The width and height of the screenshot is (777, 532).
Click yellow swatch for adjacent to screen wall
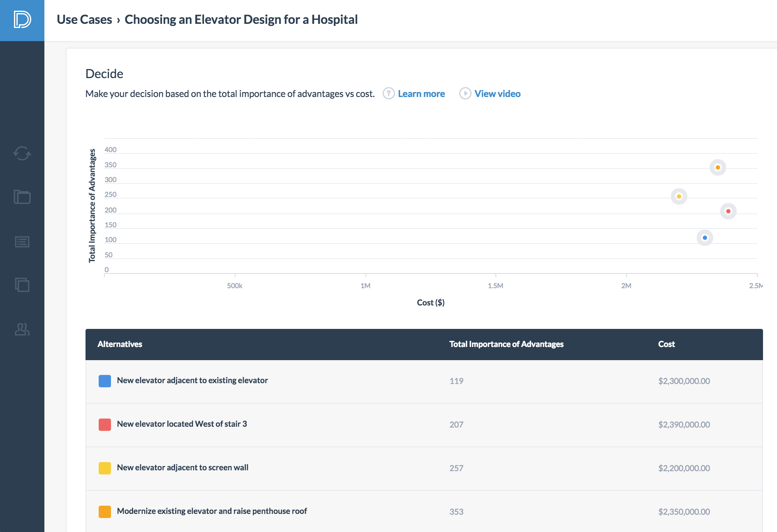click(105, 468)
